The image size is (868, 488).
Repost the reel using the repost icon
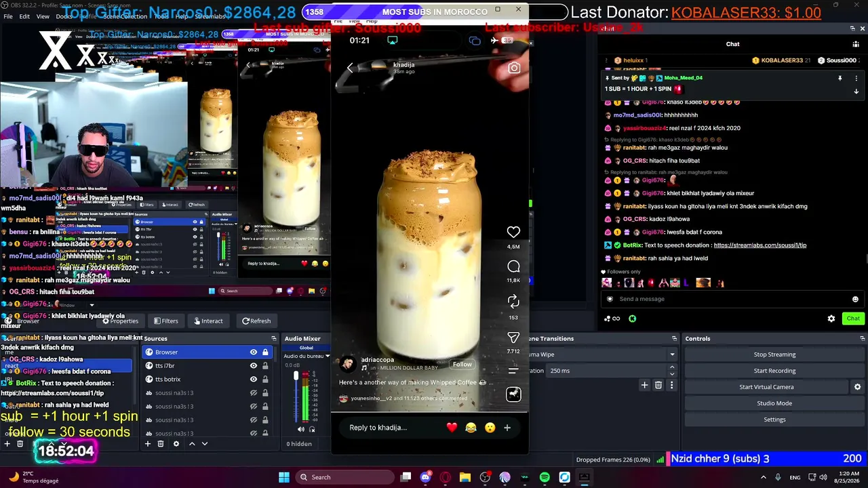pos(513,301)
